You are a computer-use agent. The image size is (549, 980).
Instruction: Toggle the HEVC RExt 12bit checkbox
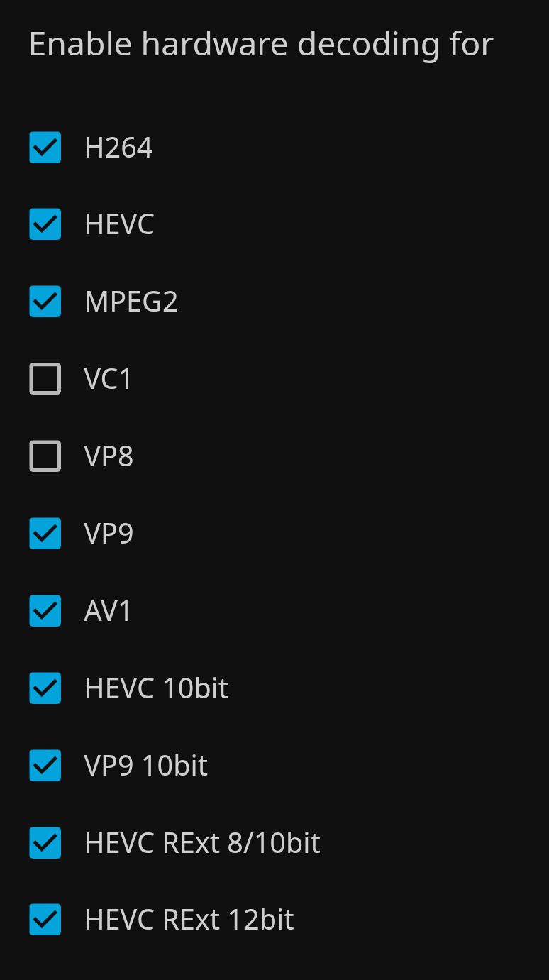coord(45,920)
